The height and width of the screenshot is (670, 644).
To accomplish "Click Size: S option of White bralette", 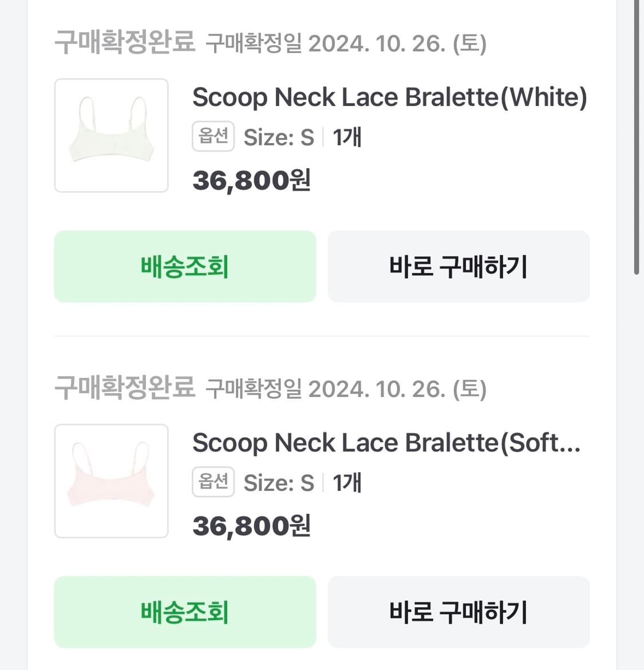I will click(x=279, y=137).
